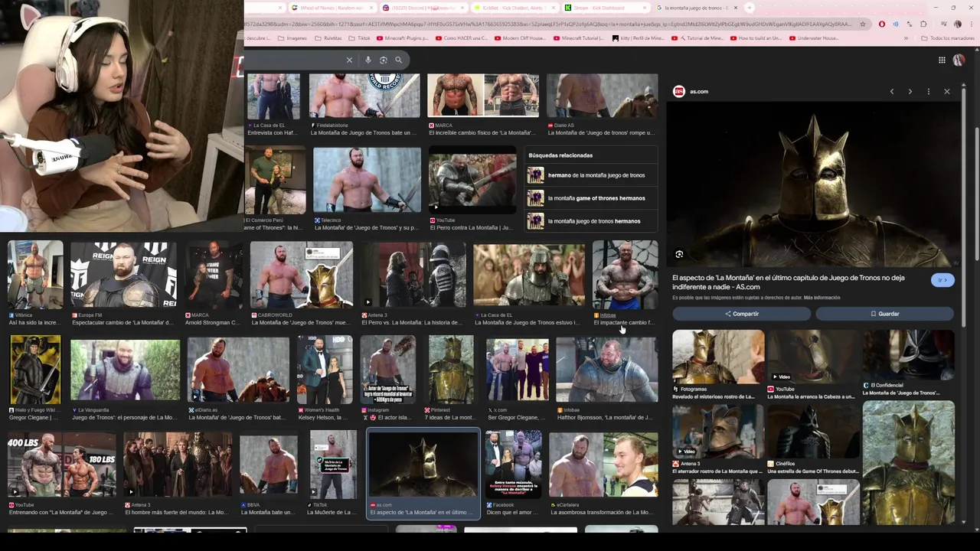Close the image preview panel
Screen dimensions: 980x551
click(947, 92)
